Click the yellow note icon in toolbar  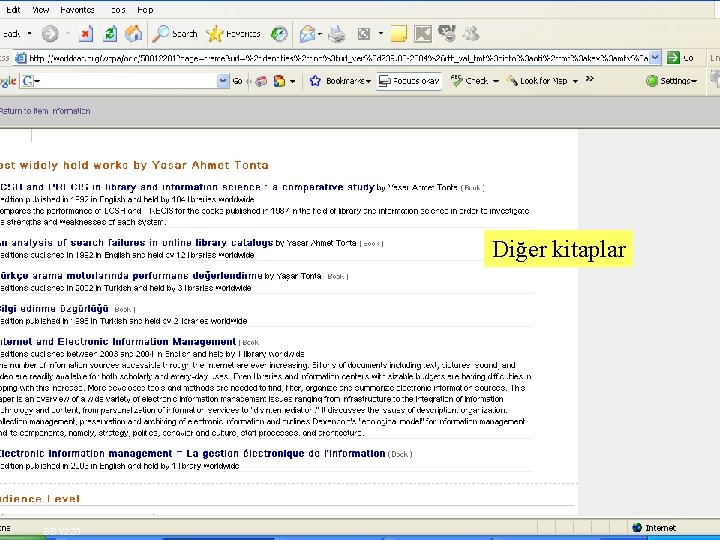(398, 34)
